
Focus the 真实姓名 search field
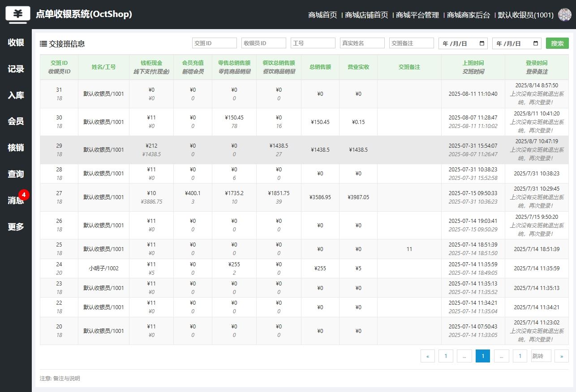coord(362,43)
